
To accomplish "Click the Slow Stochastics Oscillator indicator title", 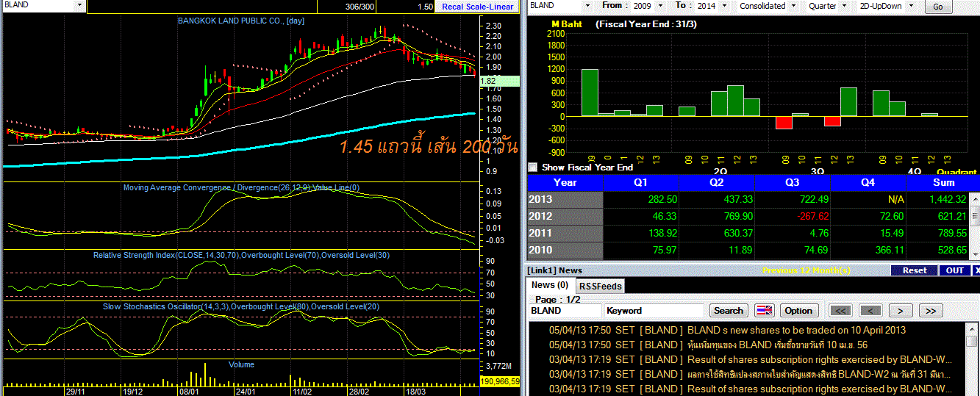I will (x=240, y=306).
